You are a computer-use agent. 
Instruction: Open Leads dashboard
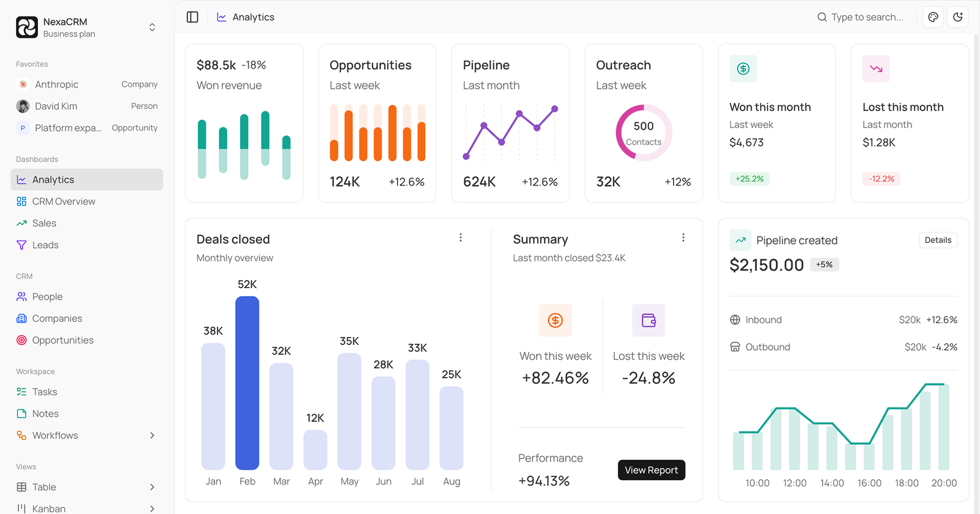point(87,245)
